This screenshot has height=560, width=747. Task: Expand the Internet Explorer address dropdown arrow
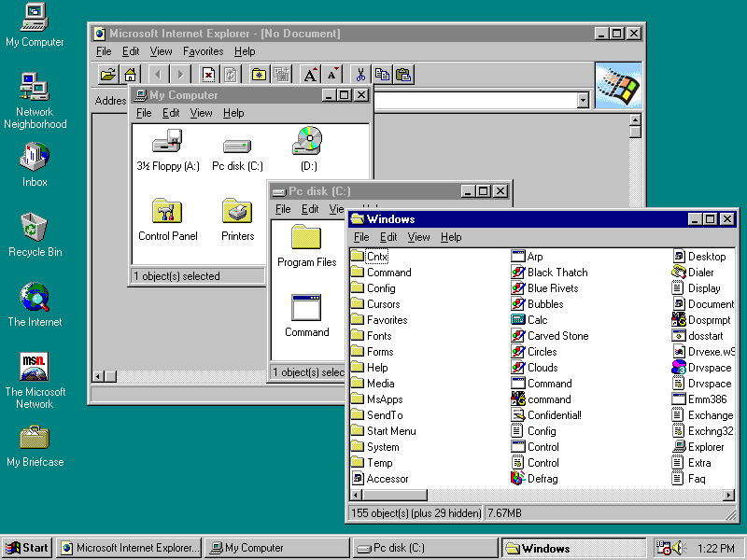pos(583,100)
